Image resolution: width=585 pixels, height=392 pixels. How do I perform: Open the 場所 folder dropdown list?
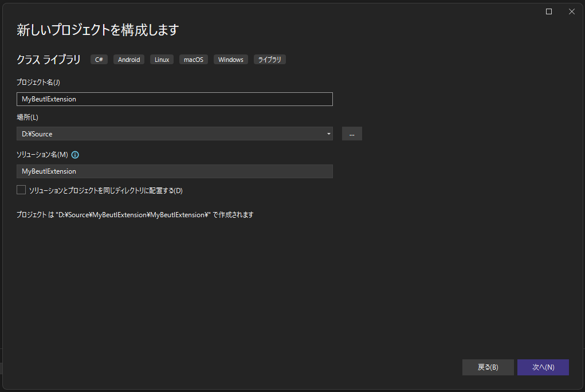tap(328, 134)
